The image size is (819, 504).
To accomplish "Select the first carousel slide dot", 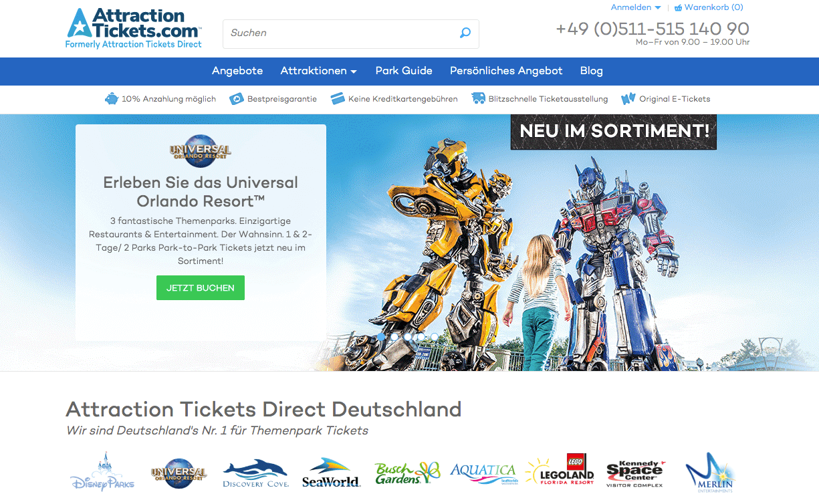I will click(x=381, y=337).
